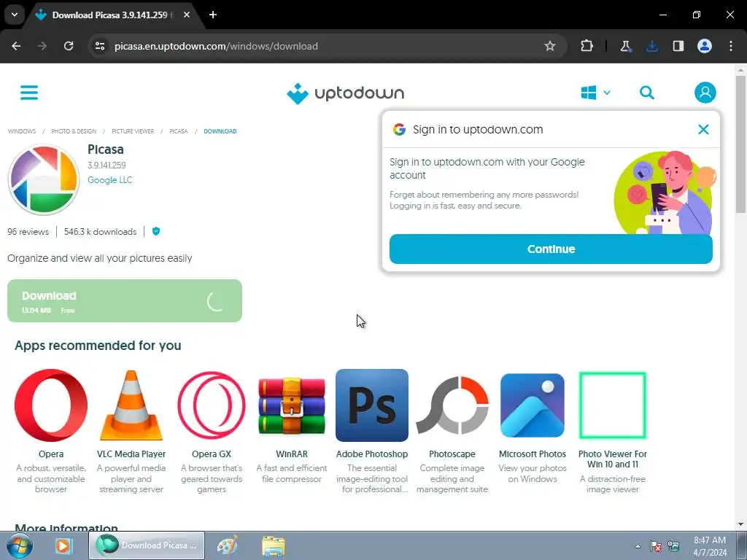Image resolution: width=747 pixels, height=560 pixels.
Task: Open the tab search dropdown arrow
Action: click(15, 15)
